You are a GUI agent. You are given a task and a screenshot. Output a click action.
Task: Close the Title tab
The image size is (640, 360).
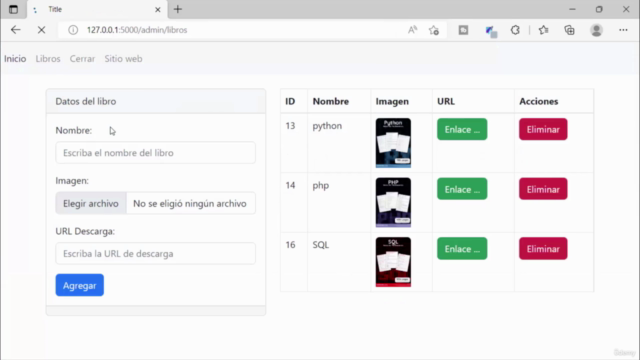(x=158, y=9)
